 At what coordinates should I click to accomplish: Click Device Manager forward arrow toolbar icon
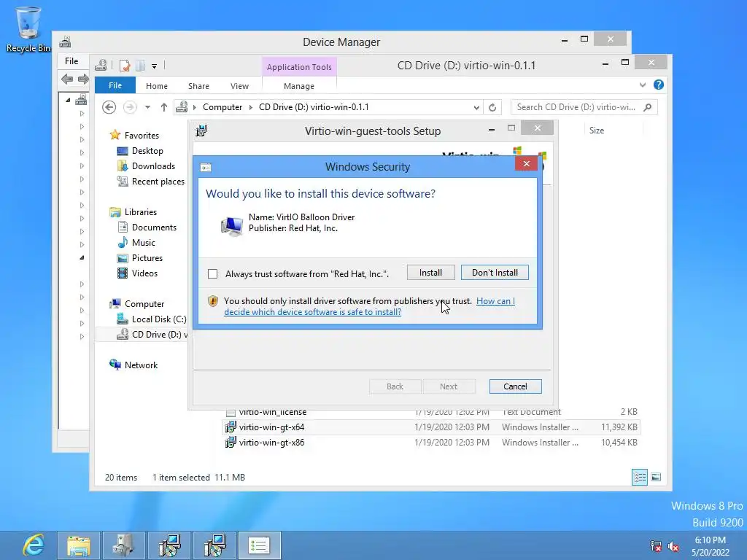[x=83, y=79]
